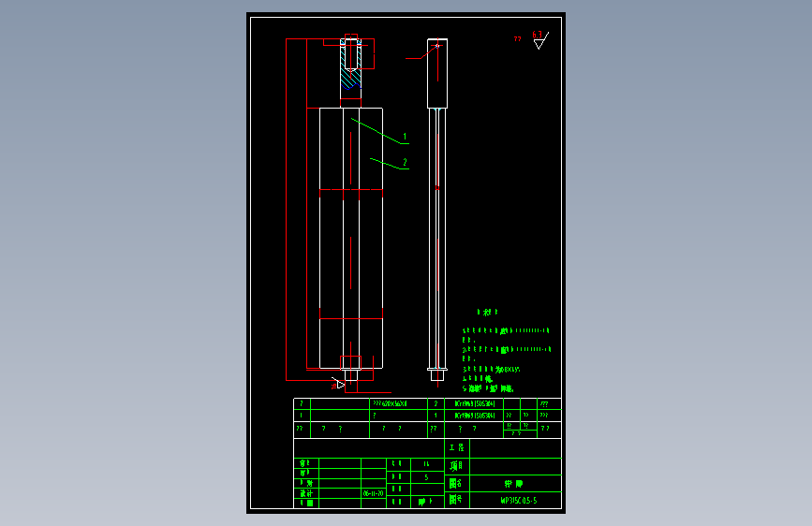Screen dimensions: 812x526
Task: Click the '图名' label cell
Action: coord(457,484)
